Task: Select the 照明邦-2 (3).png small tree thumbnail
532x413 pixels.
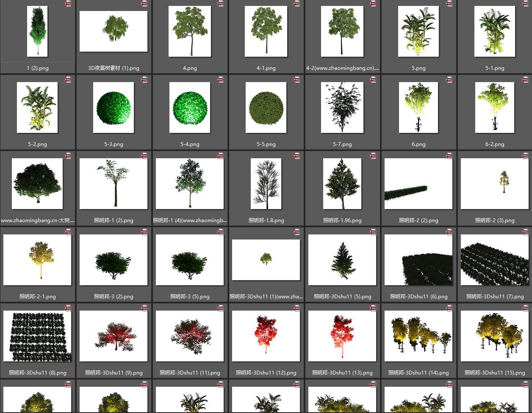Action: [x=495, y=184]
